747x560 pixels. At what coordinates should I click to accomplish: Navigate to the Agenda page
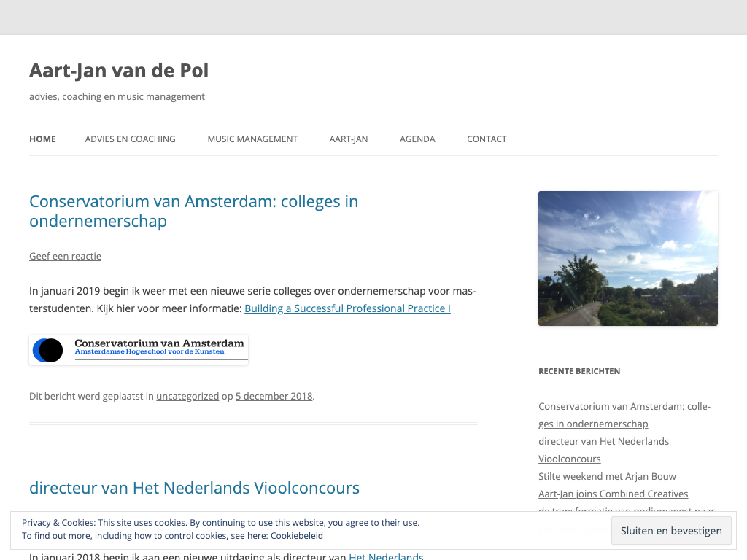tap(417, 139)
